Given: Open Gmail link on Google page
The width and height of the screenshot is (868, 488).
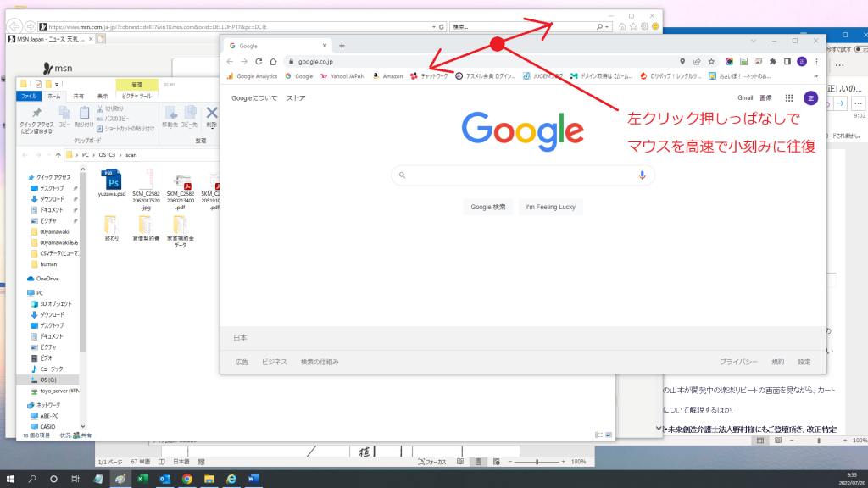Looking at the screenshot, I should pos(745,98).
